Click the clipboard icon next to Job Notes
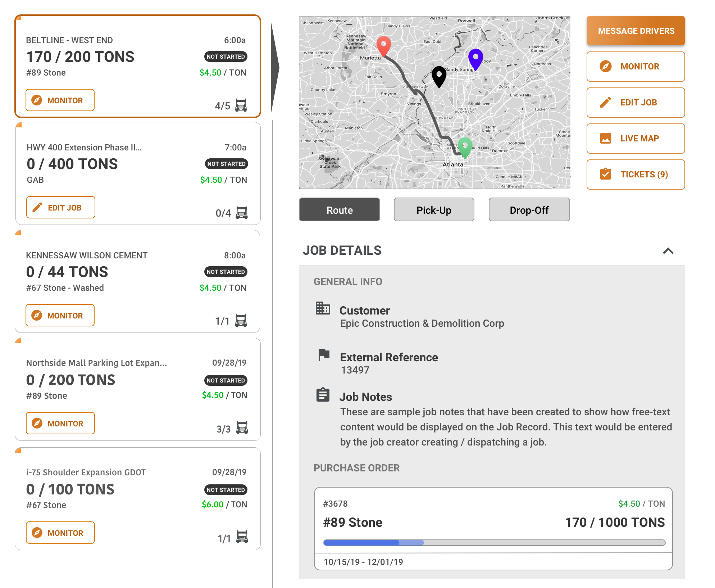Viewport: 715px width, 588px height. pos(323,395)
